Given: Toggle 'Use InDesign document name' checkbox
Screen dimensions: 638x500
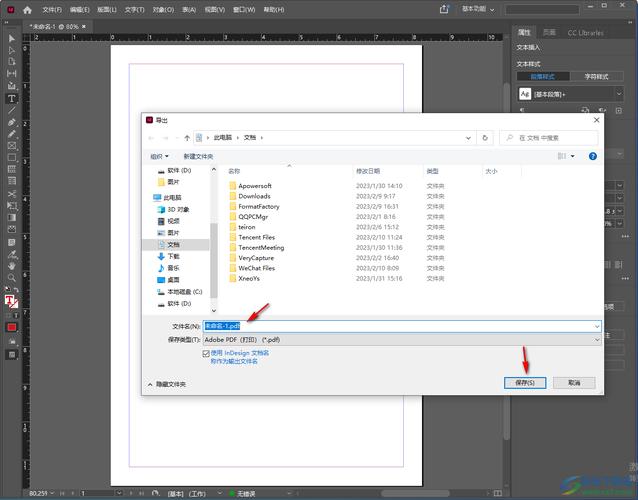Looking at the screenshot, I should pyautogui.click(x=206, y=353).
